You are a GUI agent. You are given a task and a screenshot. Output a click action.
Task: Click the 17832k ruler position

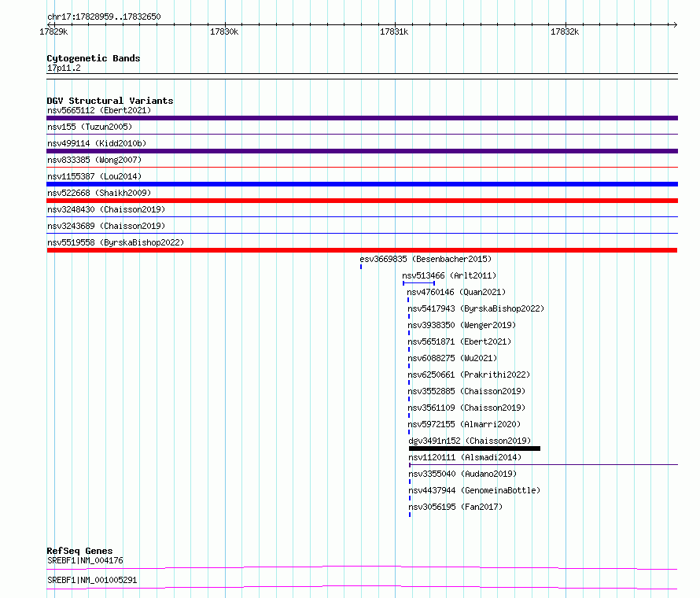[565, 31]
